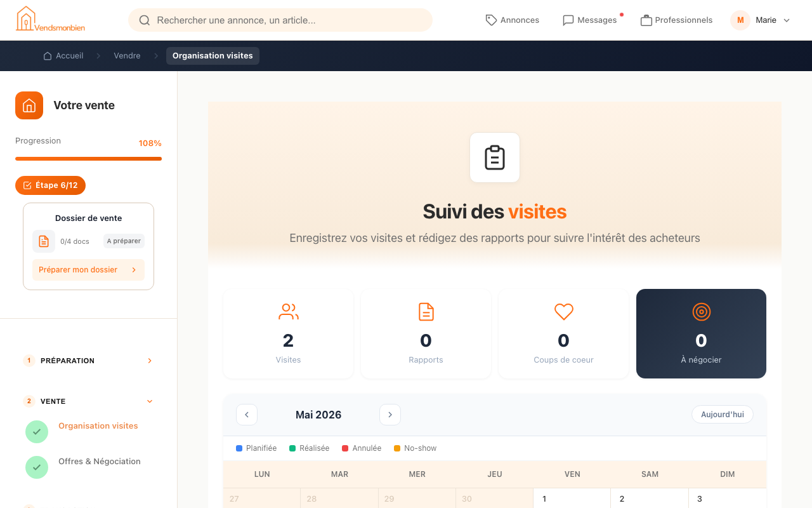812x508 pixels.
Task: Click the orange M user avatar
Action: coord(740,20)
